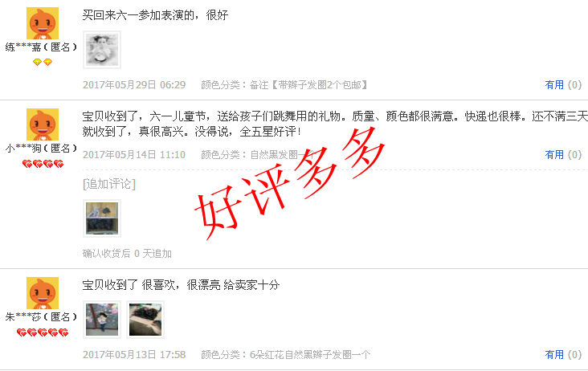Click yellow diamond rating icons under 练***嘉
This screenshot has width=588, height=371.
(43, 62)
